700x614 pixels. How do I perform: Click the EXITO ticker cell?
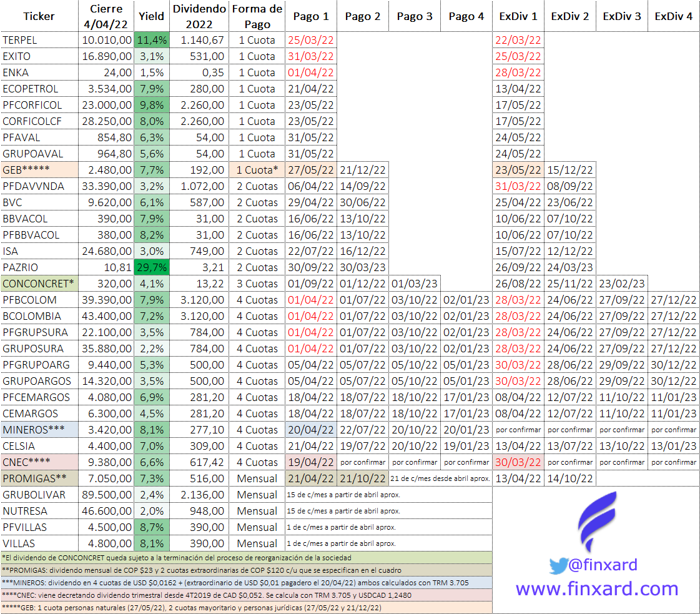pyautogui.click(x=39, y=56)
